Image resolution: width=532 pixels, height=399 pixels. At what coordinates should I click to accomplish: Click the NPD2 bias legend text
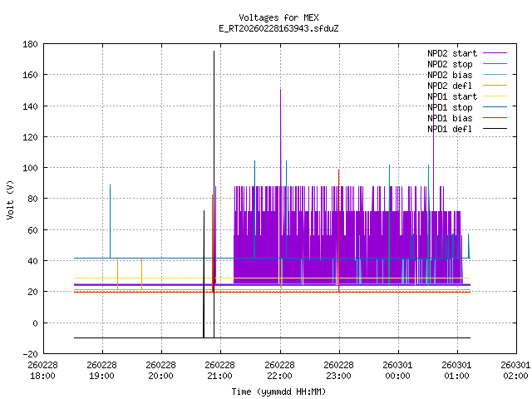[450, 75]
